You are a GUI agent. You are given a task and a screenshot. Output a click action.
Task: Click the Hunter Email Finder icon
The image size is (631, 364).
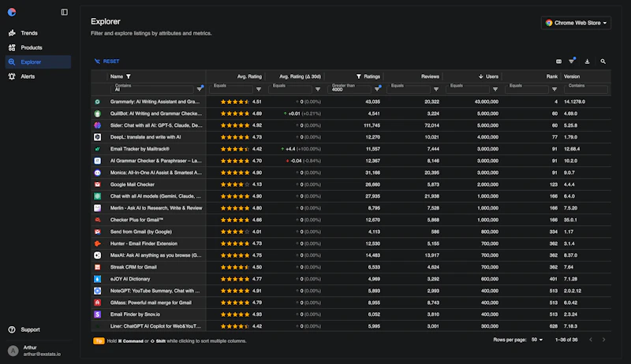pyautogui.click(x=97, y=243)
